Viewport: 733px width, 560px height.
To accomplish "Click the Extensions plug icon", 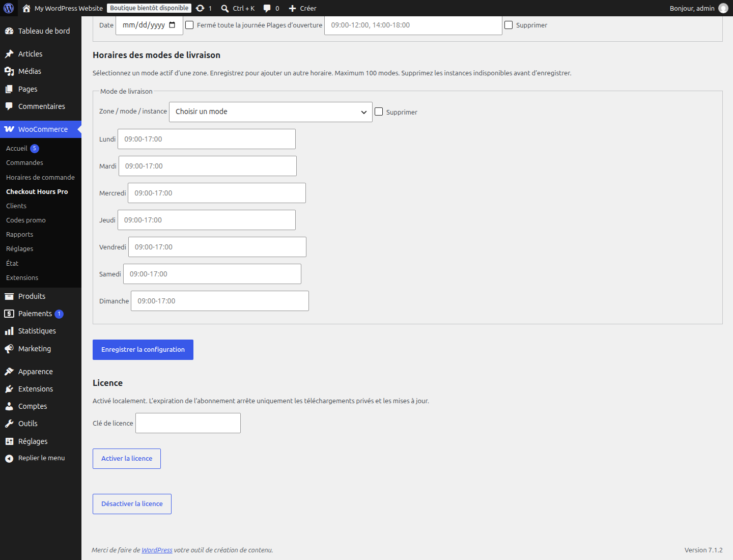I will tap(9, 389).
